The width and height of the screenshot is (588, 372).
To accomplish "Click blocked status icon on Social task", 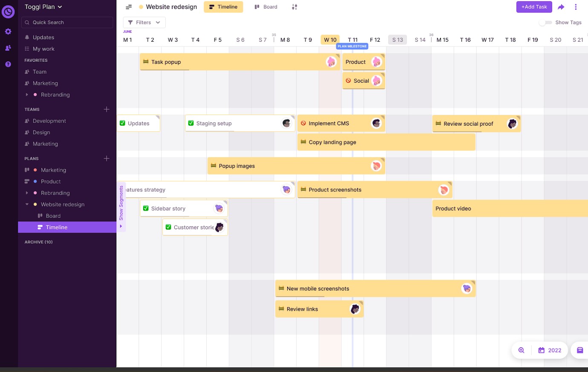I will (x=348, y=81).
